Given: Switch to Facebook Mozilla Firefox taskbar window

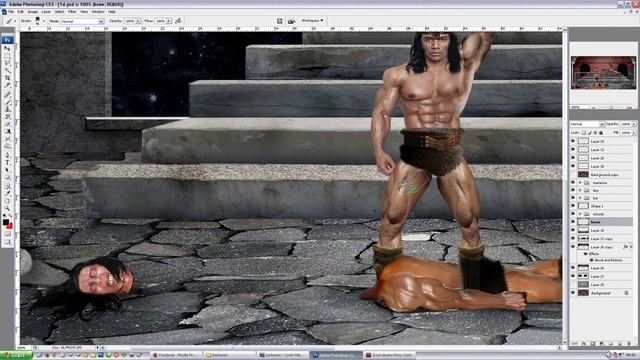Looking at the screenshot, I should click(176, 356).
